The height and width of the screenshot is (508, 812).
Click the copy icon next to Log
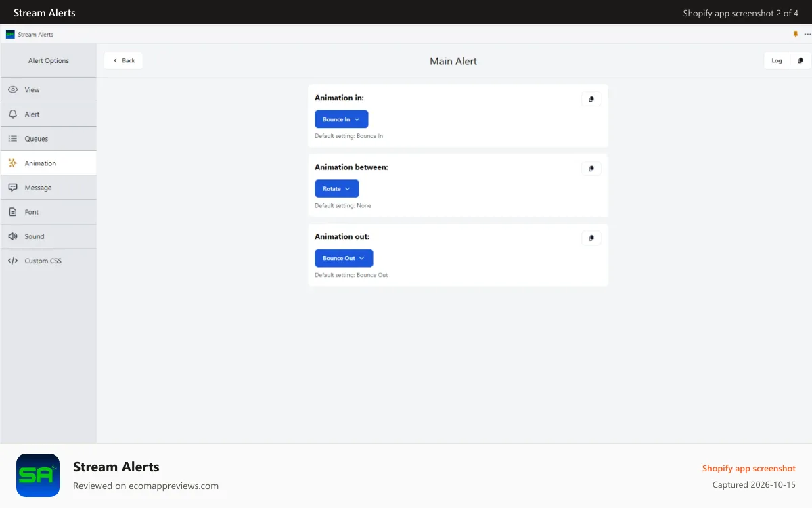[x=800, y=60]
